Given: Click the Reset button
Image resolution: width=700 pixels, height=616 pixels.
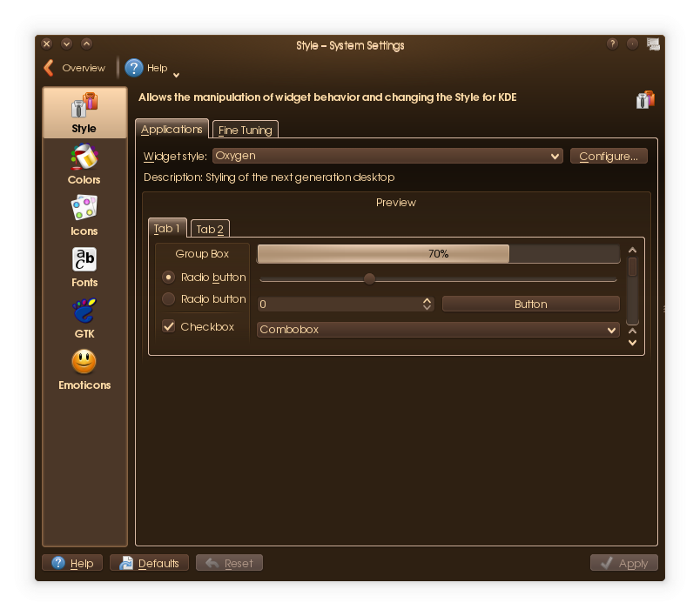Looking at the screenshot, I should [229, 563].
